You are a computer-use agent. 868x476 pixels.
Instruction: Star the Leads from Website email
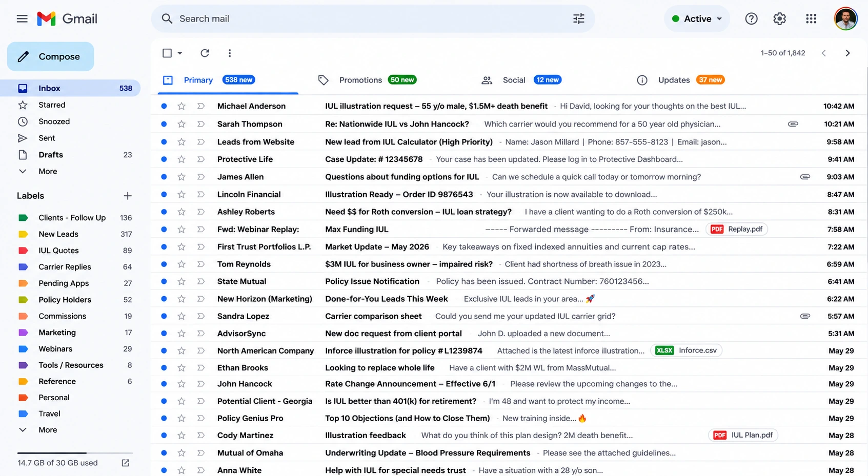pyautogui.click(x=181, y=142)
